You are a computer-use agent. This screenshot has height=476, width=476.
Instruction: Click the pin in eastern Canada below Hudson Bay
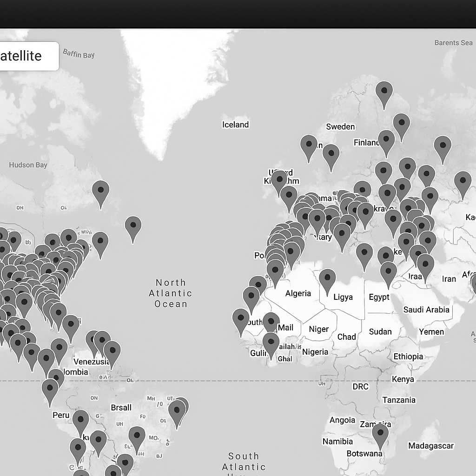[100, 192]
